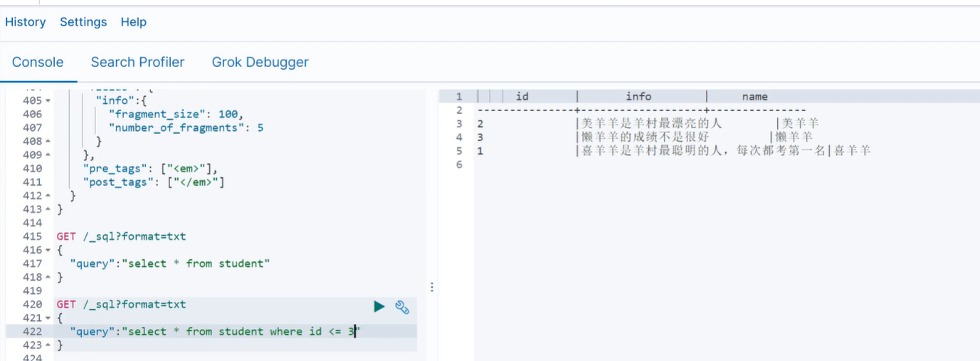This screenshot has height=361, width=980.
Task: Click the "fragment_size": 100 line
Action: pos(176,115)
